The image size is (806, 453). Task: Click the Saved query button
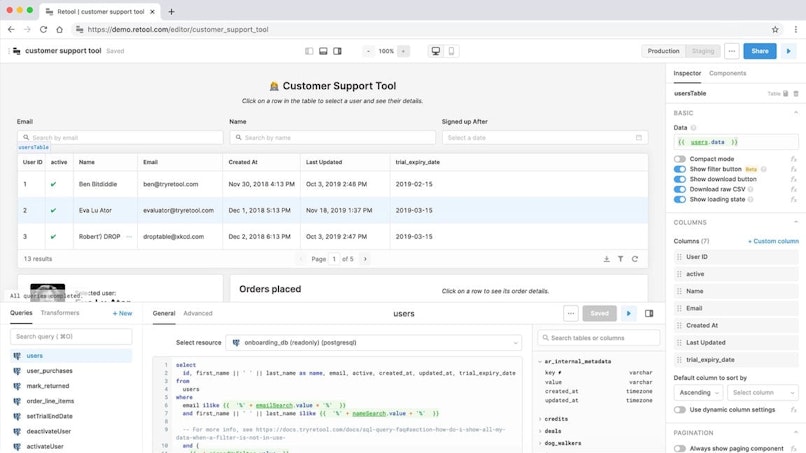pyautogui.click(x=599, y=313)
